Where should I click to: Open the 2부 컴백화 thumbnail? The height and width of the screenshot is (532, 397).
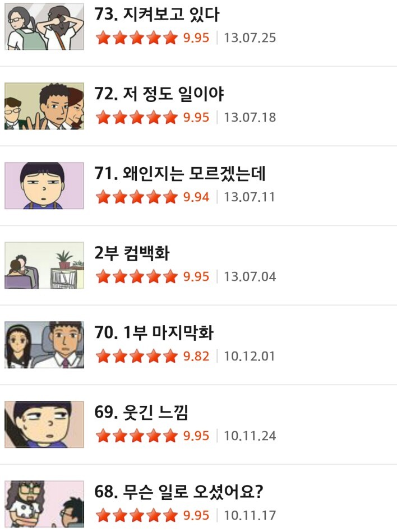(x=44, y=265)
